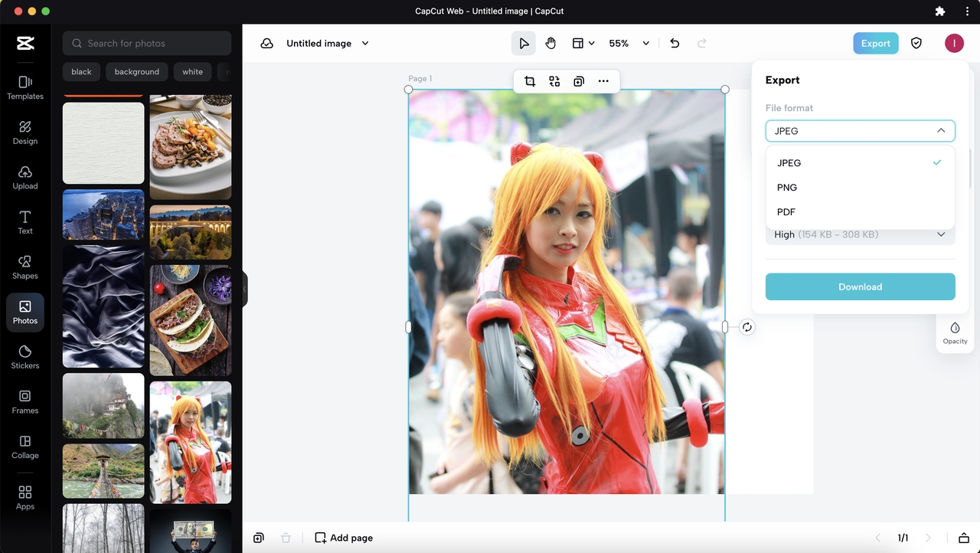Click the cloud save status icon
Image resolution: width=980 pixels, height=553 pixels.
tap(267, 44)
